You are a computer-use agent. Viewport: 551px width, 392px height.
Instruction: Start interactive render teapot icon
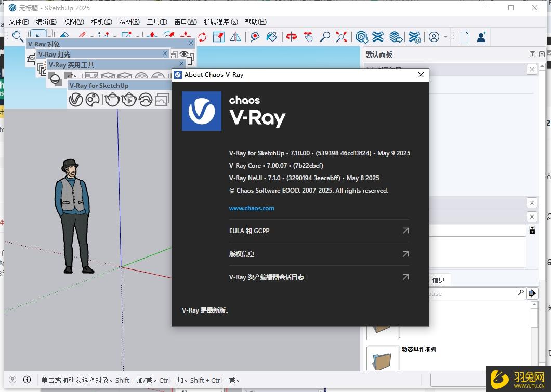(128, 99)
